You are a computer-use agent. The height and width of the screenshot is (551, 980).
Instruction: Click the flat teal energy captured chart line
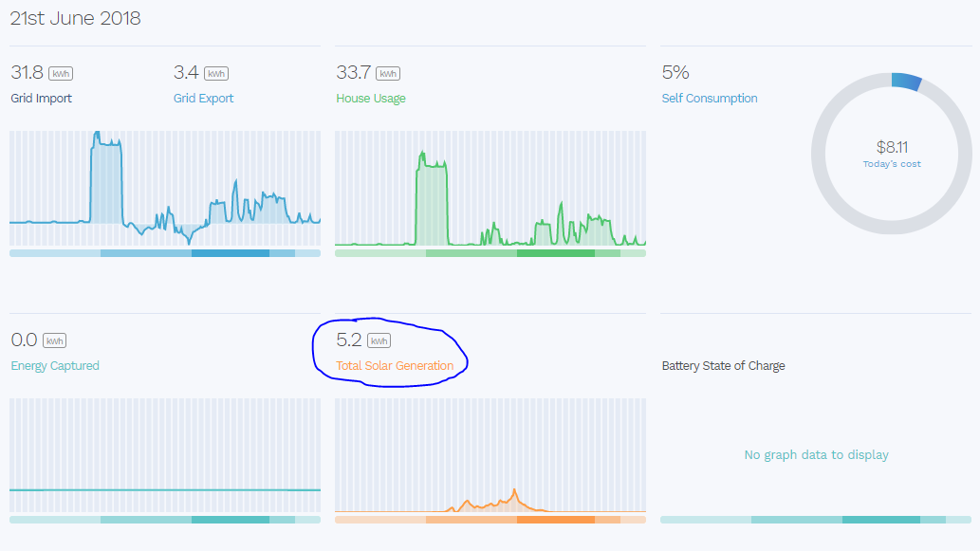[165, 490]
